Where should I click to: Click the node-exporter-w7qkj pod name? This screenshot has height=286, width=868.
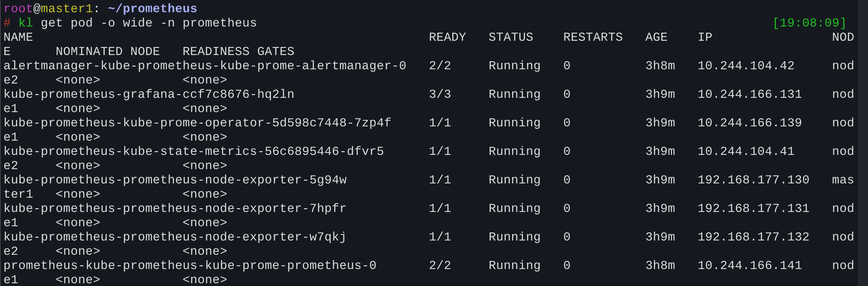[175, 237]
